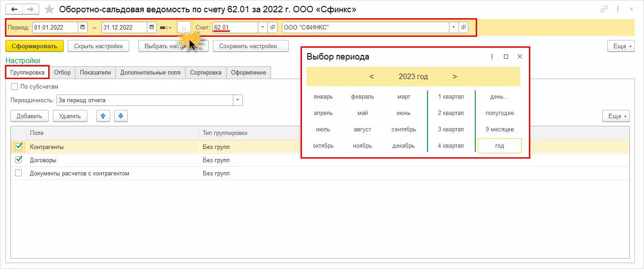This screenshot has width=644, height=269.
Task: Maximize the Выбор периода dialog
Action: point(506,57)
